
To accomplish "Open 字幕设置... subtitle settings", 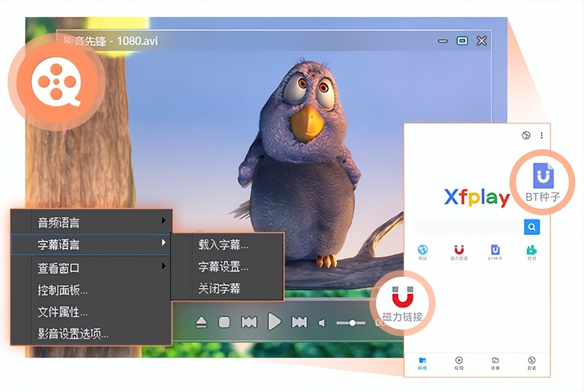I will pos(223,267).
